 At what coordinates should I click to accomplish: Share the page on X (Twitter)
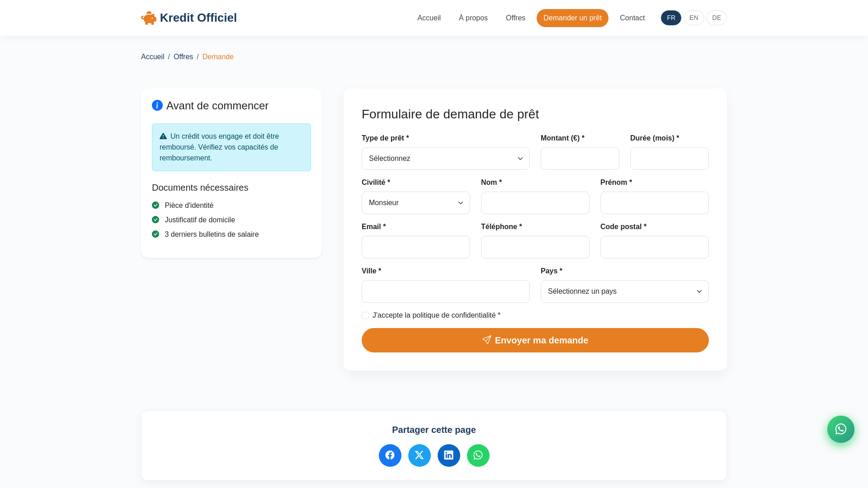pyautogui.click(x=420, y=455)
